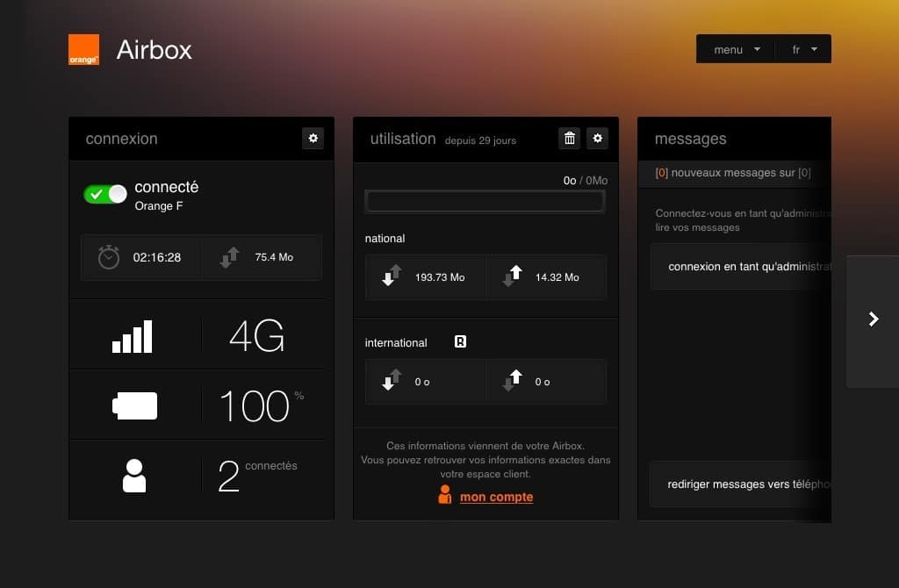Click the Orange logo
This screenshot has width=899, height=588.
click(x=83, y=50)
